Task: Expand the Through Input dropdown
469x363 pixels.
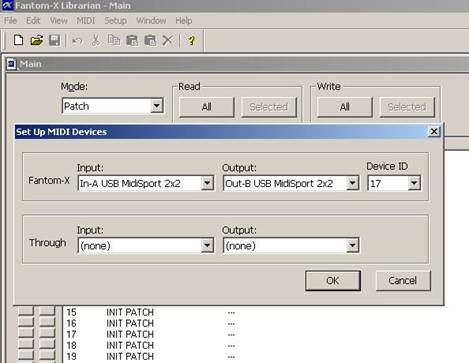Action: (207, 246)
